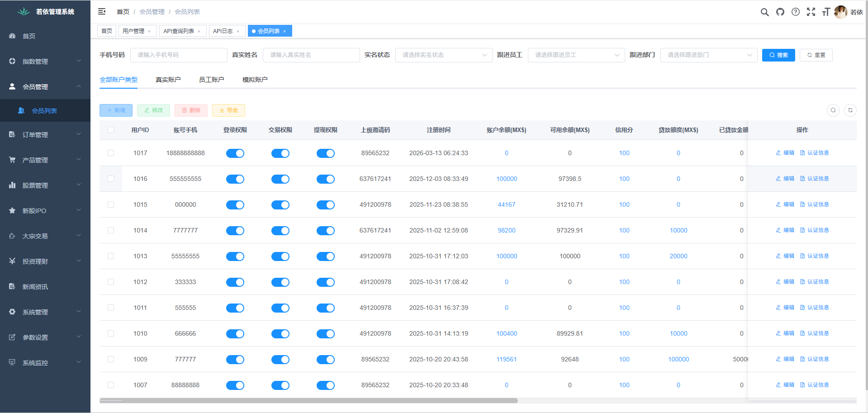Open the 实名状态 dropdown
The height and width of the screenshot is (413, 868).
pos(443,55)
